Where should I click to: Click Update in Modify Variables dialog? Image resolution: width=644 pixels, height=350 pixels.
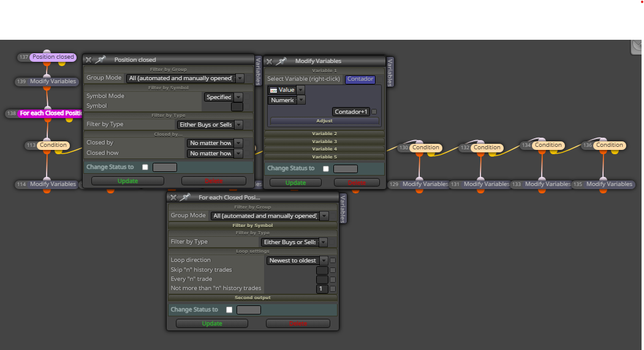coord(295,182)
